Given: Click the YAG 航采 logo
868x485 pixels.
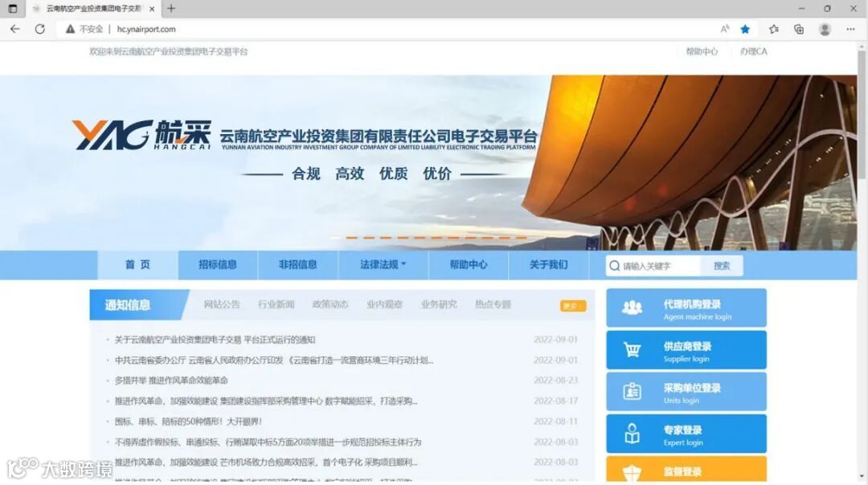Looking at the screenshot, I should coord(141,135).
